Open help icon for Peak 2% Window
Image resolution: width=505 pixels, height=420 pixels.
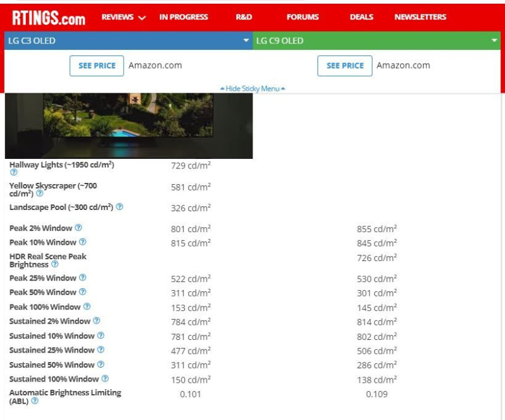(78, 228)
